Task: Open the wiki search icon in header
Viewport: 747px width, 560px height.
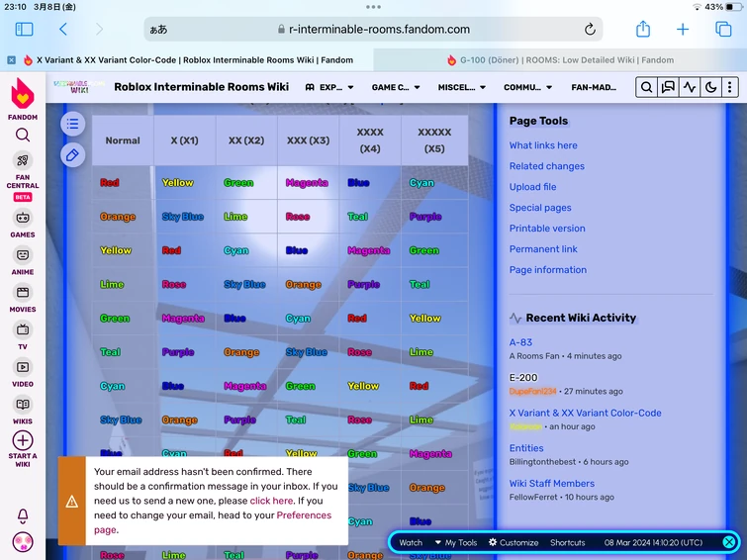Action: click(x=646, y=87)
